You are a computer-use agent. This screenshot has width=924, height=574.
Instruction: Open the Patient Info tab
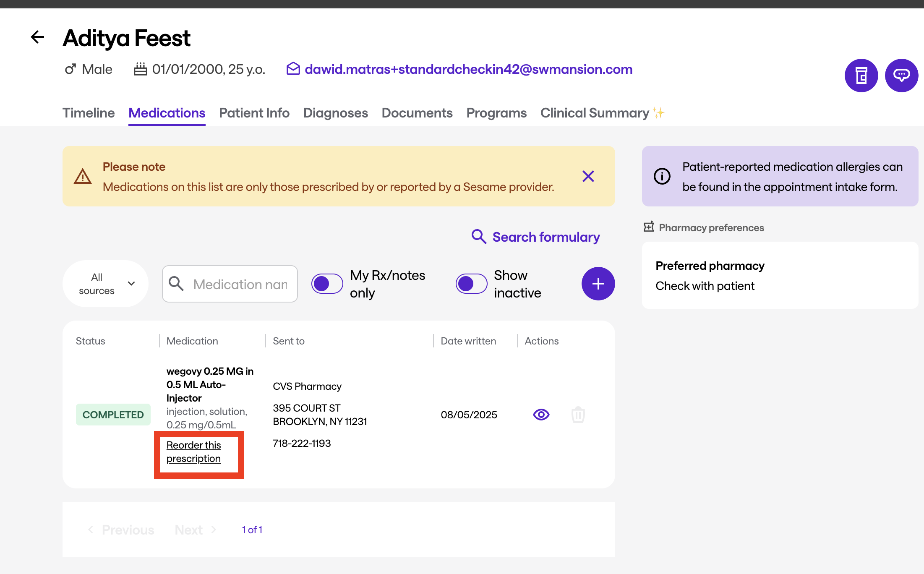(x=254, y=113)
